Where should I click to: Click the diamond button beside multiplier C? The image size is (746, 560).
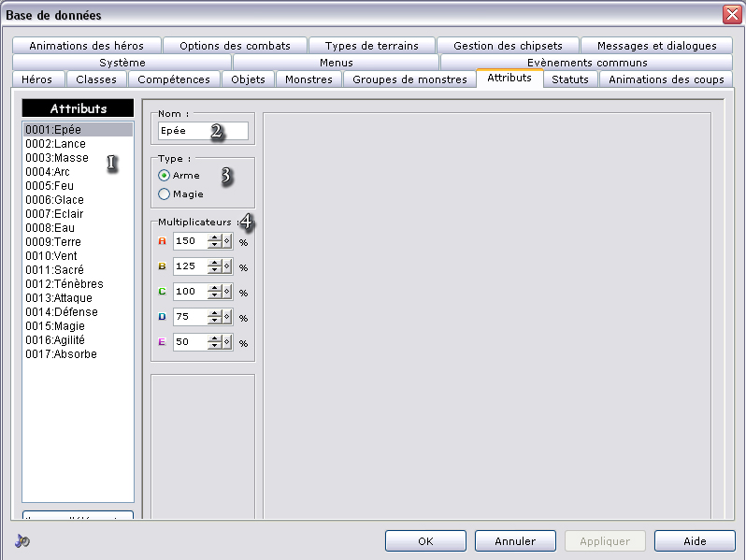(227, 292)
